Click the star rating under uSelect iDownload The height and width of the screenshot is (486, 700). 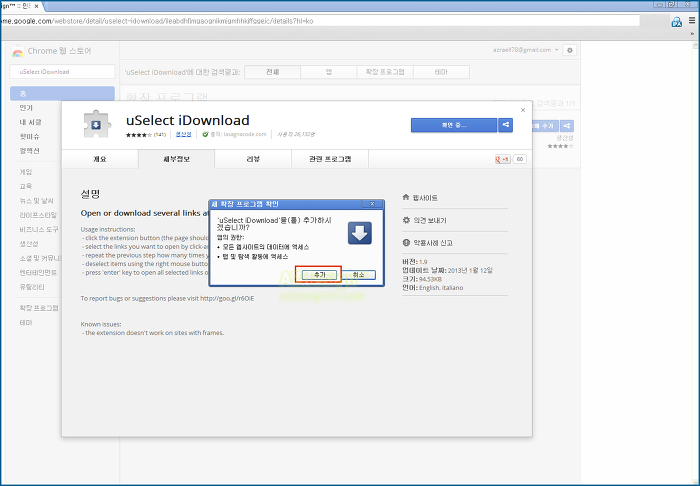click(139, 135)
